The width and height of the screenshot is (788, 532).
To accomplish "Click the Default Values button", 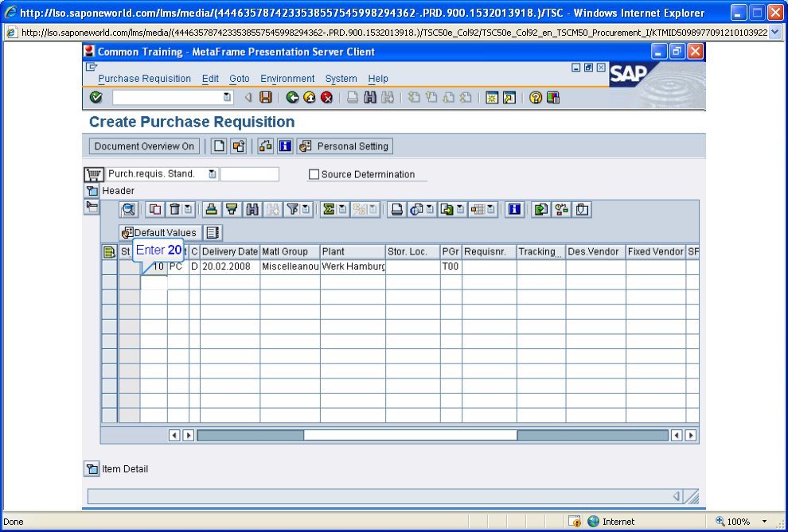I will (x=160, y=233).
